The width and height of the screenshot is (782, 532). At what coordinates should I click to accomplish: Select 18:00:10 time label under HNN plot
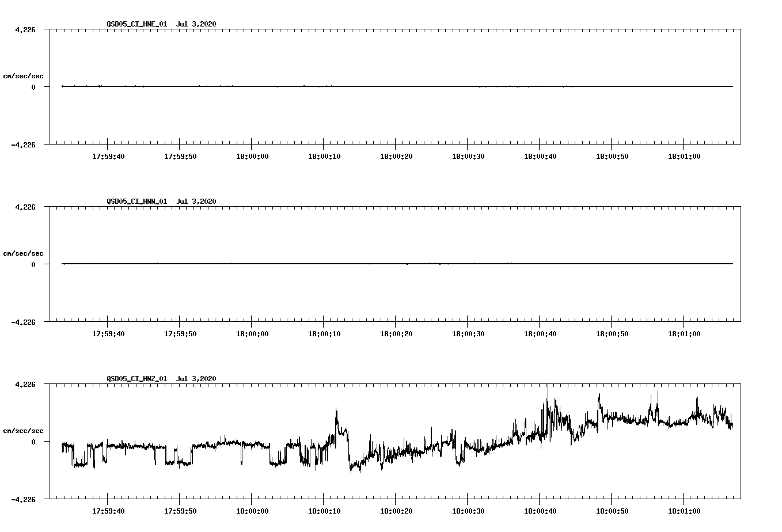pos(324,333)
